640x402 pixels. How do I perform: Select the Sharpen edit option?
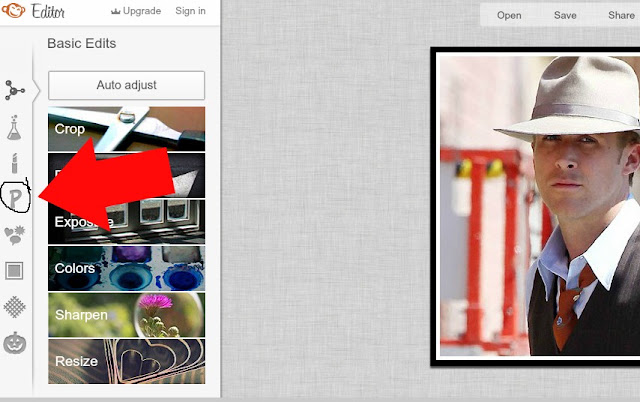coord(127,315)
